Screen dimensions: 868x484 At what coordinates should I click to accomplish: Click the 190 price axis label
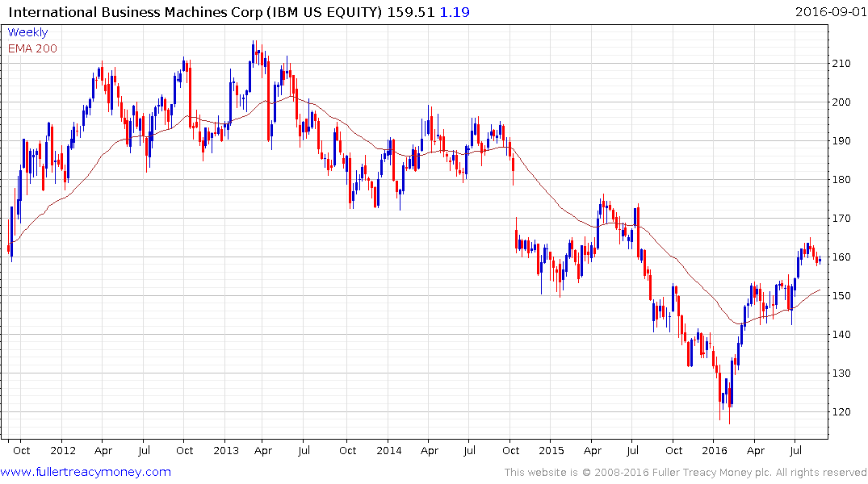click(841, 140)
